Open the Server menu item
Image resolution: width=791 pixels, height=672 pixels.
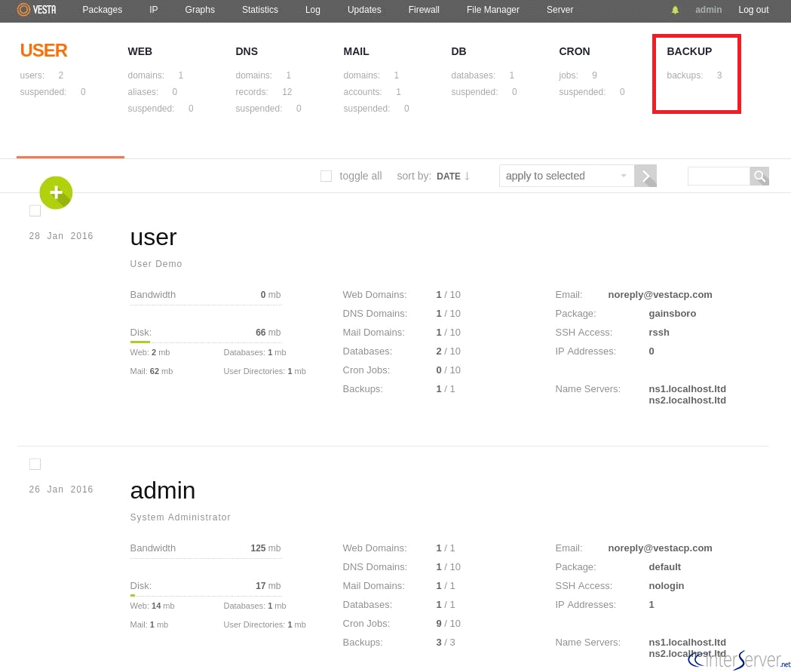[560, 10]
